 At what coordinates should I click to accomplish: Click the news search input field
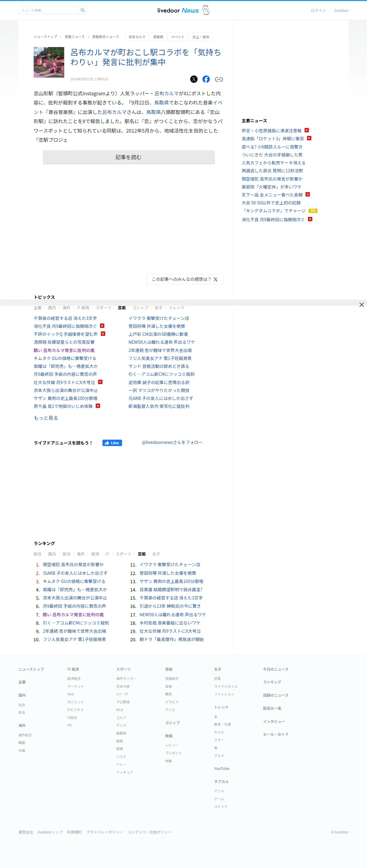pos(49,10)
